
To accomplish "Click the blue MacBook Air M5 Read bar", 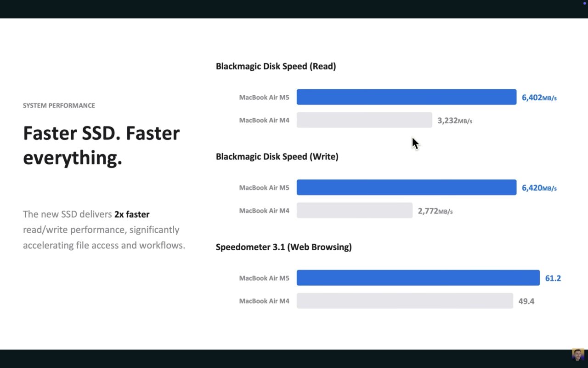I will [x=407, y=97].
